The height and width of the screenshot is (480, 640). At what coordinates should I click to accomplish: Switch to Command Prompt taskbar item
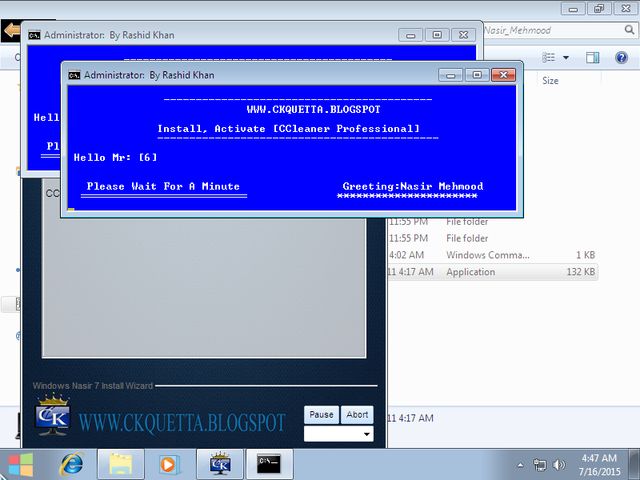[x=269, y=464]
